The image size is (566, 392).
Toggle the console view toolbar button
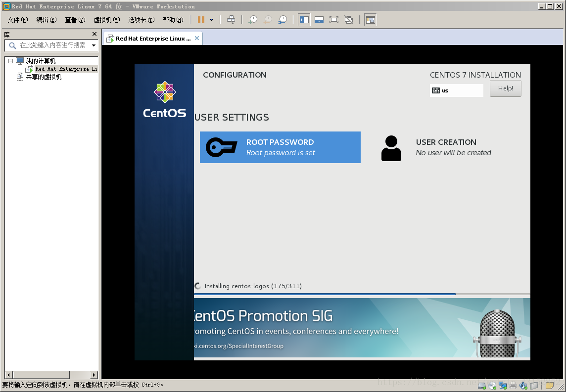[x=371, y=20]
